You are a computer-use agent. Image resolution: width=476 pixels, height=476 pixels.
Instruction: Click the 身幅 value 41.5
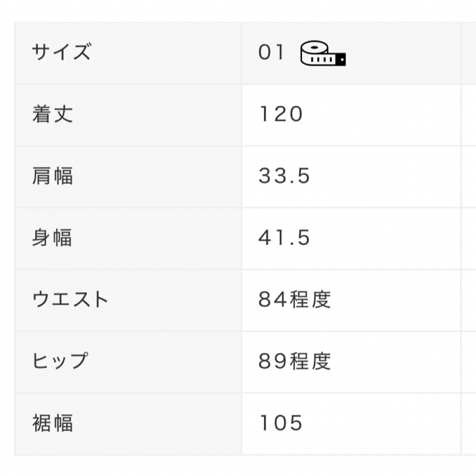coord(284,238)
